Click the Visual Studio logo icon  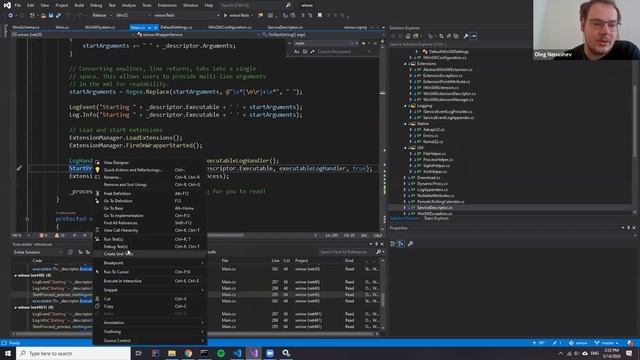[x=7, y=5]
